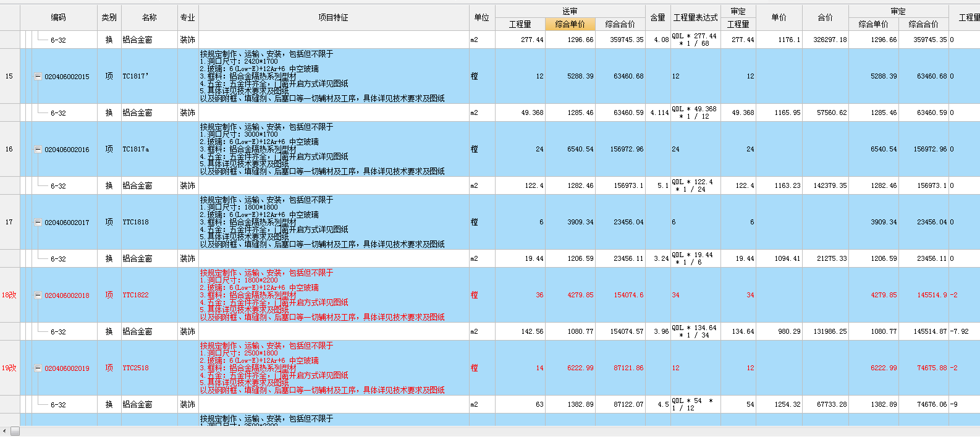This screenshot has height=437, width=980.
Task: Click the 编码 column header
Action: (59, 18)
